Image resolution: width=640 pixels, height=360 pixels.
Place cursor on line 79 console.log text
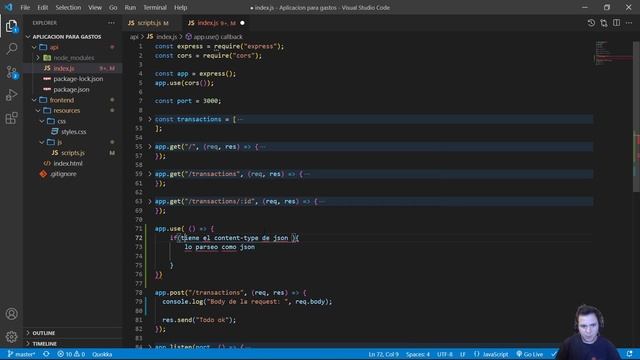pyautogui.click(x=247, y=302)
